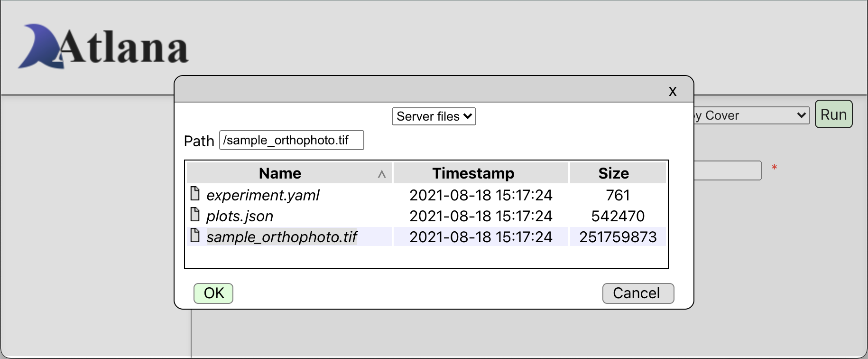
Task: Click the file icon beside sample_orthophoto.tif
Action: (195, 235)
